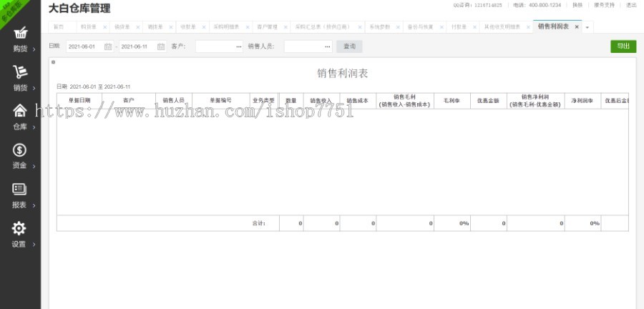
Task: Expand the 销货 sidebar menu text
Action: [20, 88]
